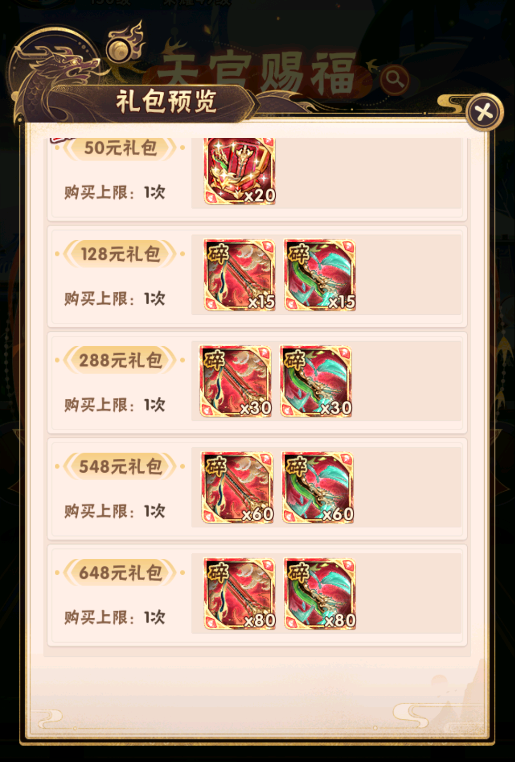Open the x60 spear fragment item

coord(238,487)
